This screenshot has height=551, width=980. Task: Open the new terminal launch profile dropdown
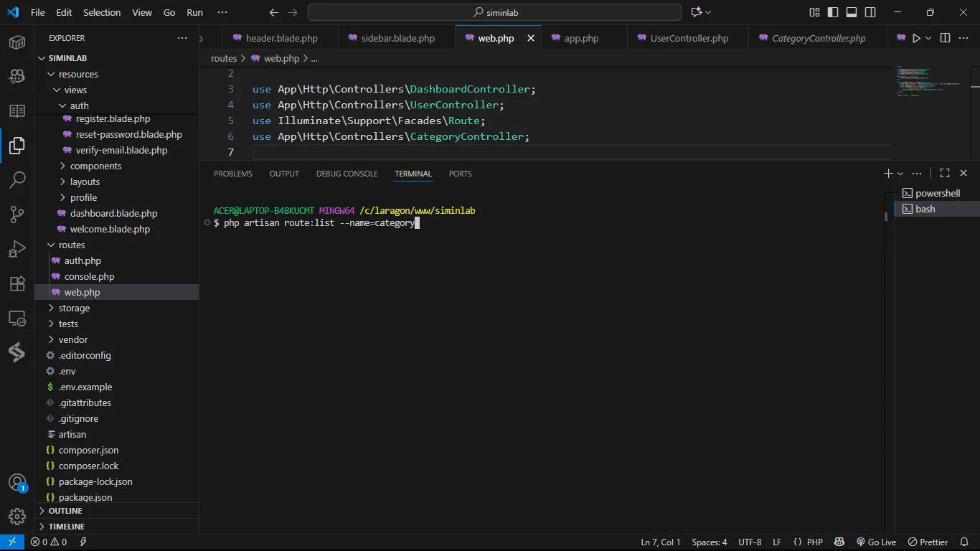coord(900,174)
